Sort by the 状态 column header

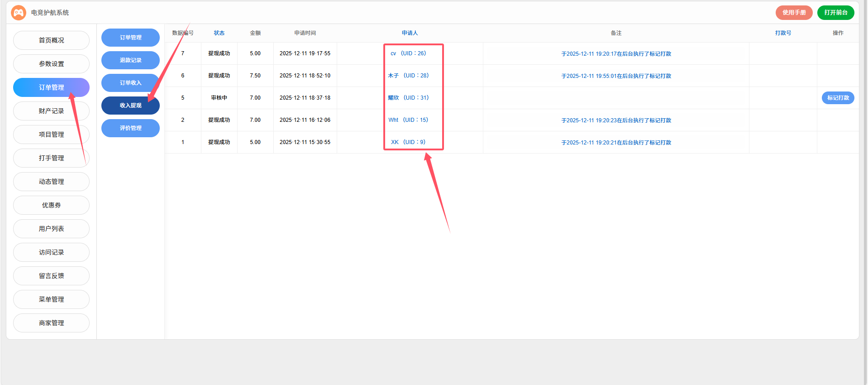coord(219,33)
